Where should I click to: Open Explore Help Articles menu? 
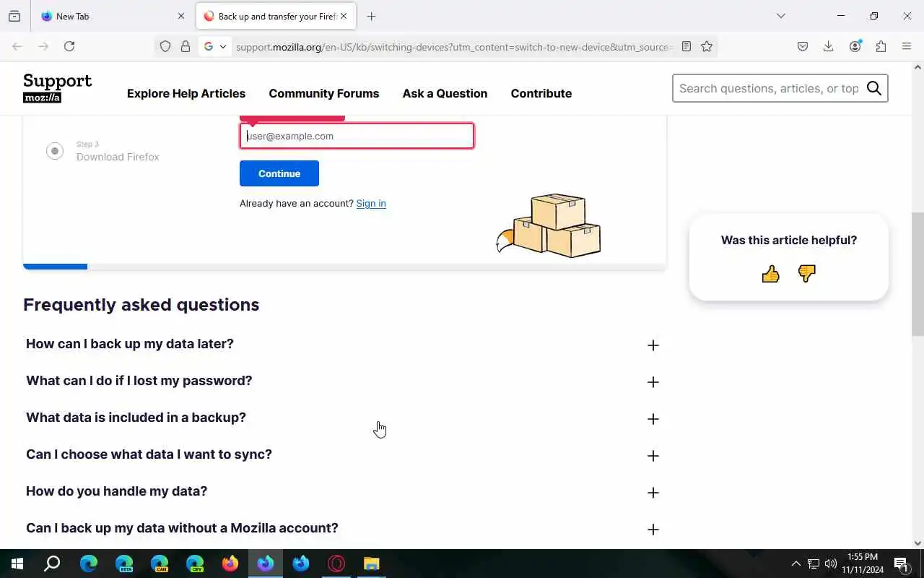pyautogui.click(x=186, y=93)
